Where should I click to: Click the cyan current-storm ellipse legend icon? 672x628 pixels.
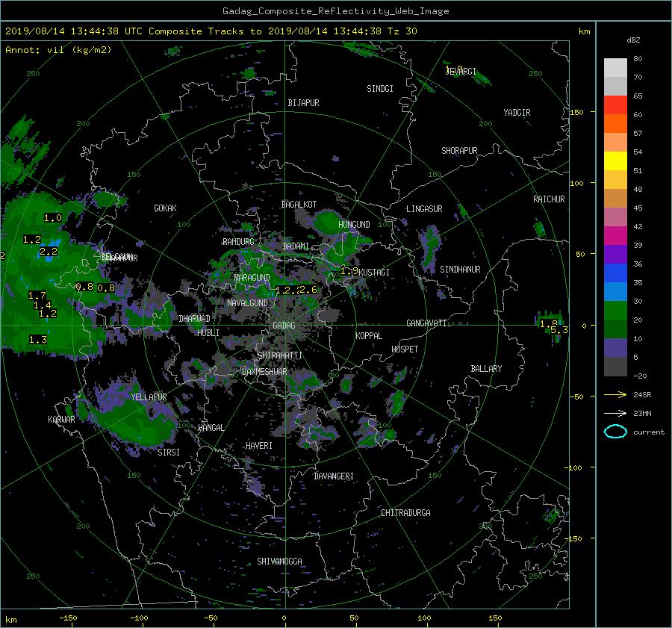coord(615,432)
